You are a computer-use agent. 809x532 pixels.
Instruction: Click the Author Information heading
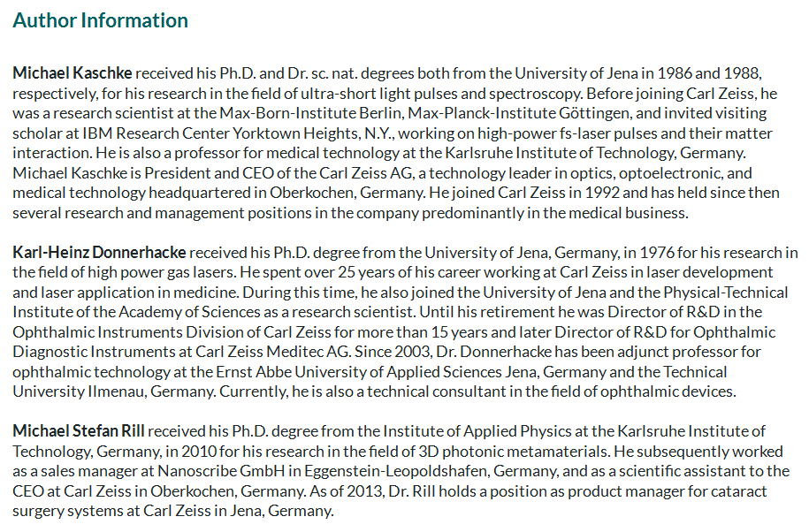(100, 20)
